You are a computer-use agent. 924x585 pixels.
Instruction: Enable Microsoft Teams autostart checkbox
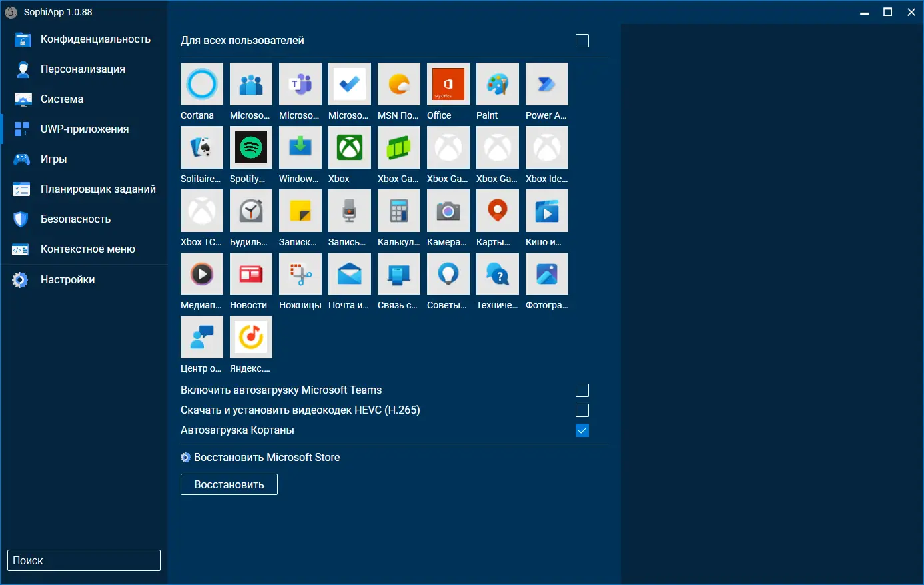582,390
